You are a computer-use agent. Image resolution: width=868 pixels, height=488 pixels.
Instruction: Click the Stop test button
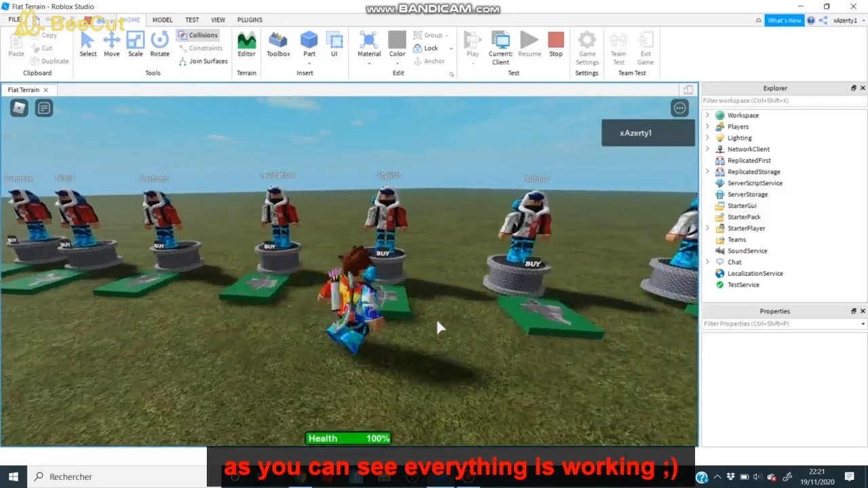(x=556, y=44)
